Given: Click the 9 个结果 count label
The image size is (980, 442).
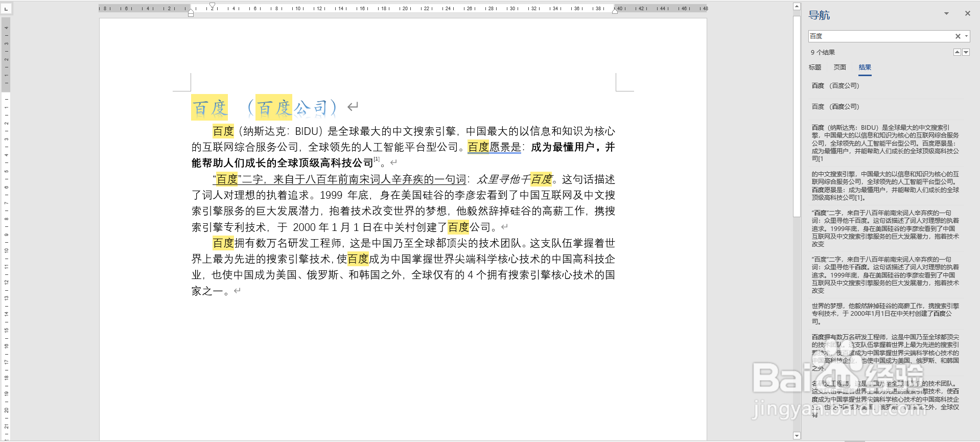Looking at the screenshot, I should point(823,52).
